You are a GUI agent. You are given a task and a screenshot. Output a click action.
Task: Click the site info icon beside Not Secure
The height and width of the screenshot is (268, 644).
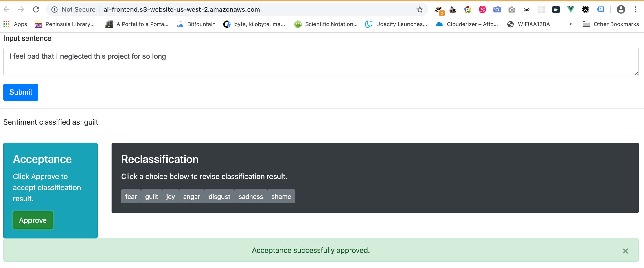tap(54, 9)
